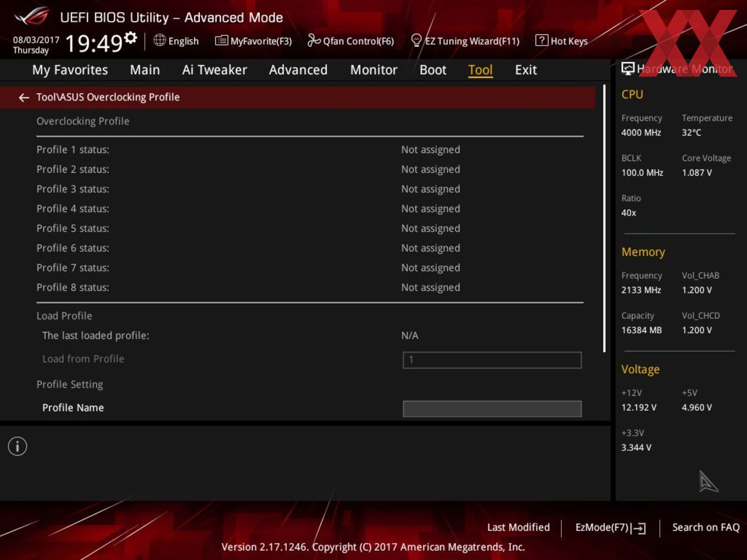Image resolution: width=747 pixels, height=560 pixels.
Task: Click the +5V reading 4.960 V
Action: pos(696,407)
